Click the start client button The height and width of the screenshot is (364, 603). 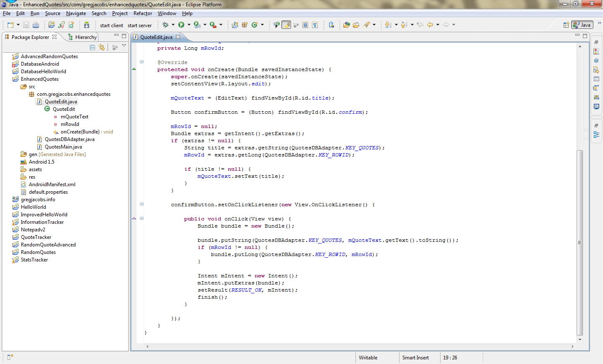tap(111, 26)
